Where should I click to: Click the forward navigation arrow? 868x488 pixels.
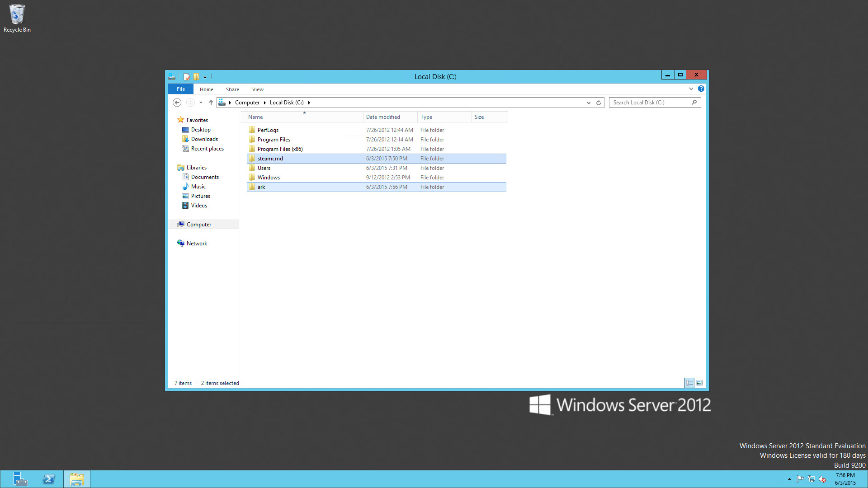tap(190, 103)
